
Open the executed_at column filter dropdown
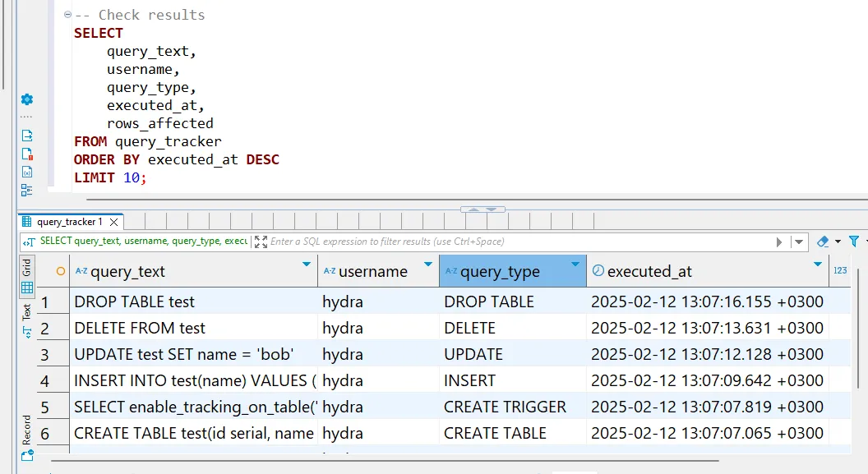[x=818, y=265]
